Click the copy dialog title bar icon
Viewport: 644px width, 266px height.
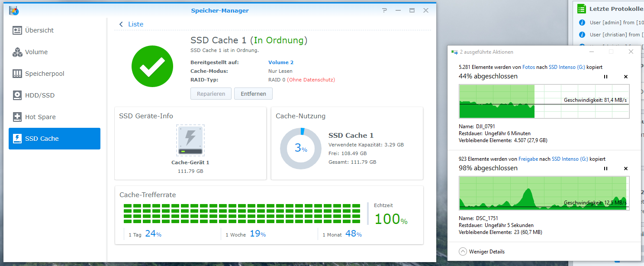[x=454, y=52]
